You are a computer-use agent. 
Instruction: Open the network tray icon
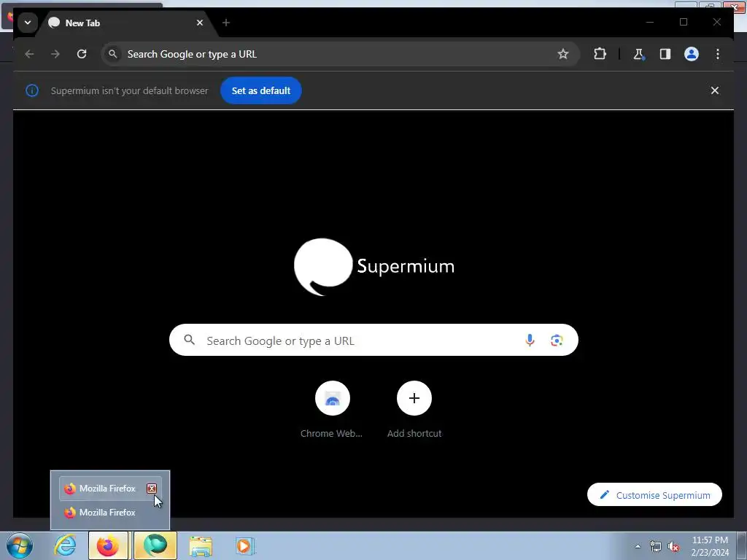656,546
